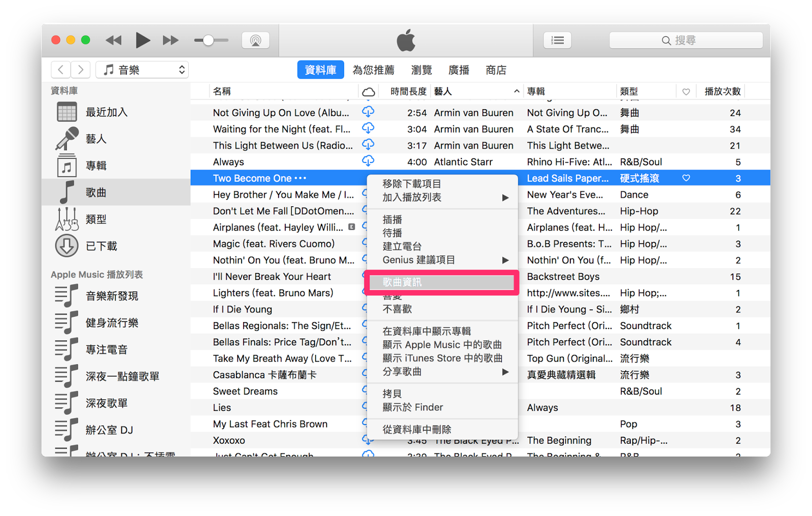Expand 加入播放列表 submenu
The height and width of the screenshot is (516, 812).
(x=442, y=198)
